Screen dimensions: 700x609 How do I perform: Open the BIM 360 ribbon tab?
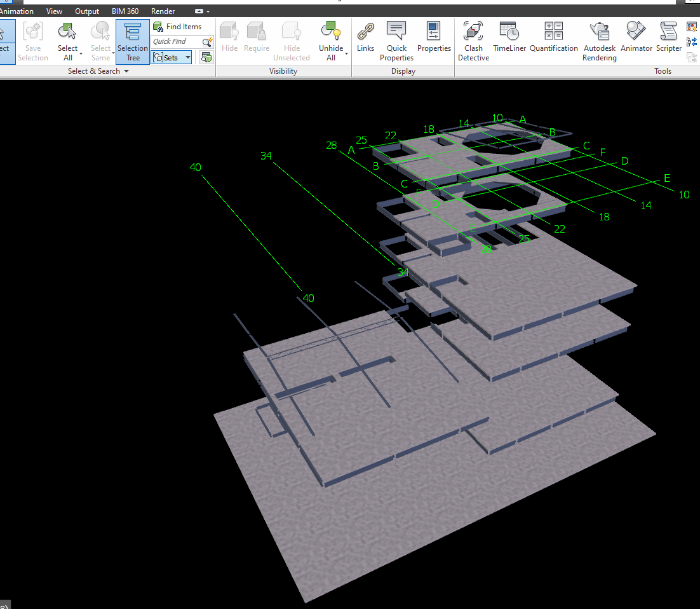coord(125,11)
